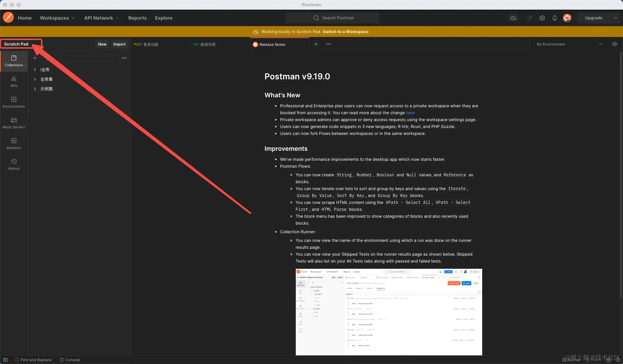Click the offline cloud sync icon
Screen dimensions: 623x364
point(513,18)
